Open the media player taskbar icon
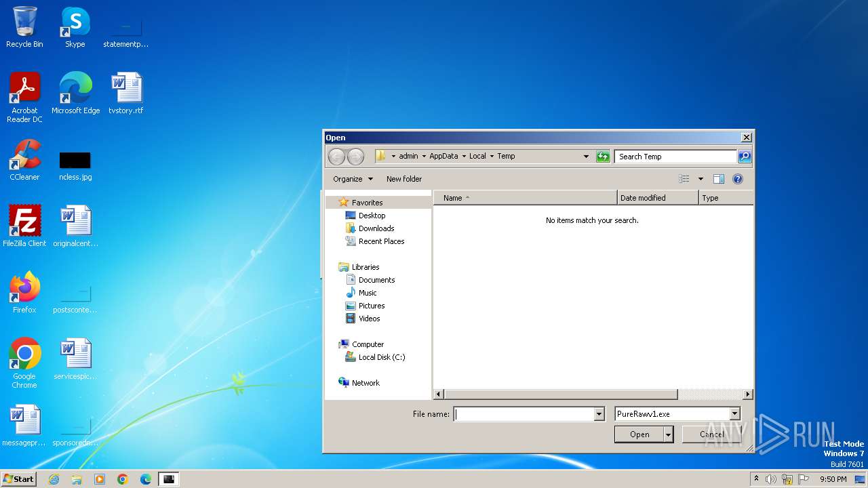This screenshot has height=488, width=868. [x=100, y=479]
